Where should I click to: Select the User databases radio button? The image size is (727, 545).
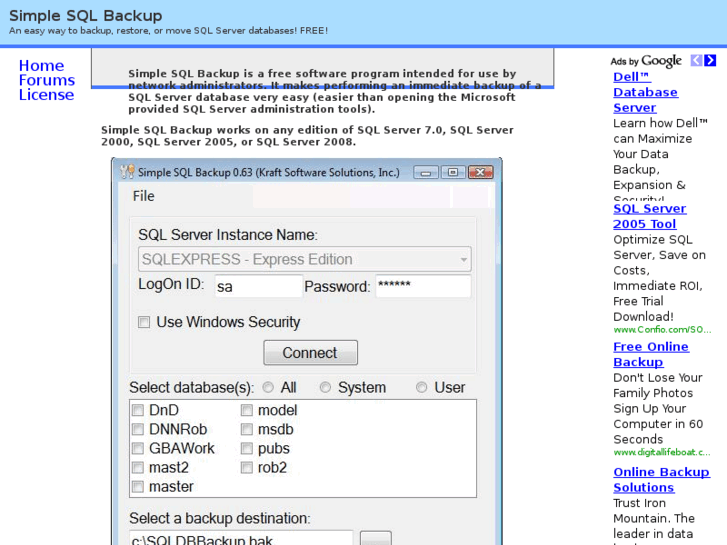coord(421,387)
